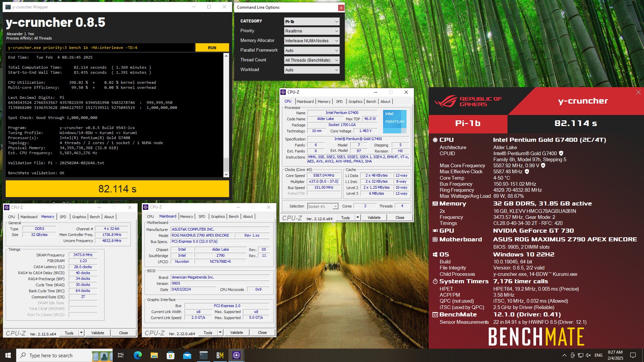Click the taskbar search box
Viewport: 644px width, 362px height.
click(x=65, y=355)
